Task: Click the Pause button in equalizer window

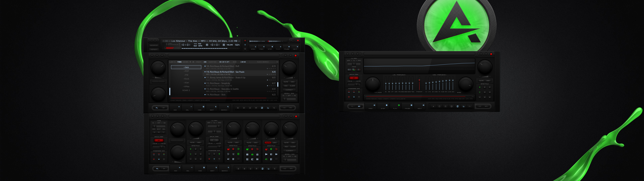Action: [x=408, y=106]
